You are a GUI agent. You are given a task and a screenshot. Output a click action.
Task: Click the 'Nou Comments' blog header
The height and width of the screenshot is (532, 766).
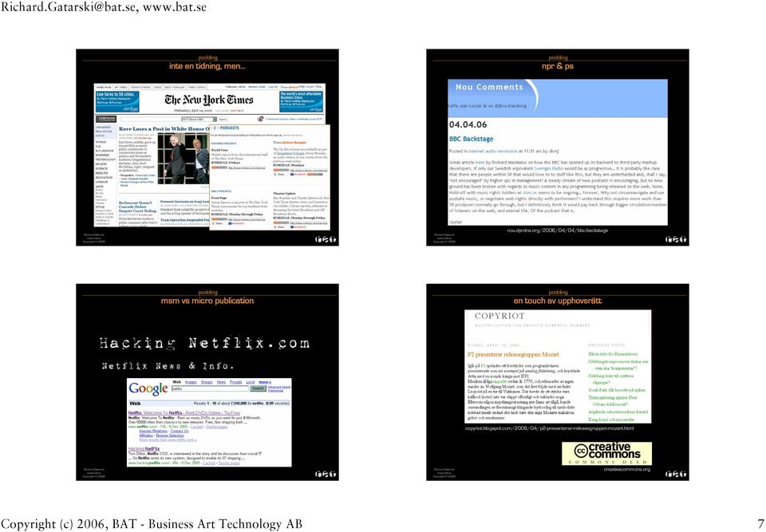tap(489, 87)
